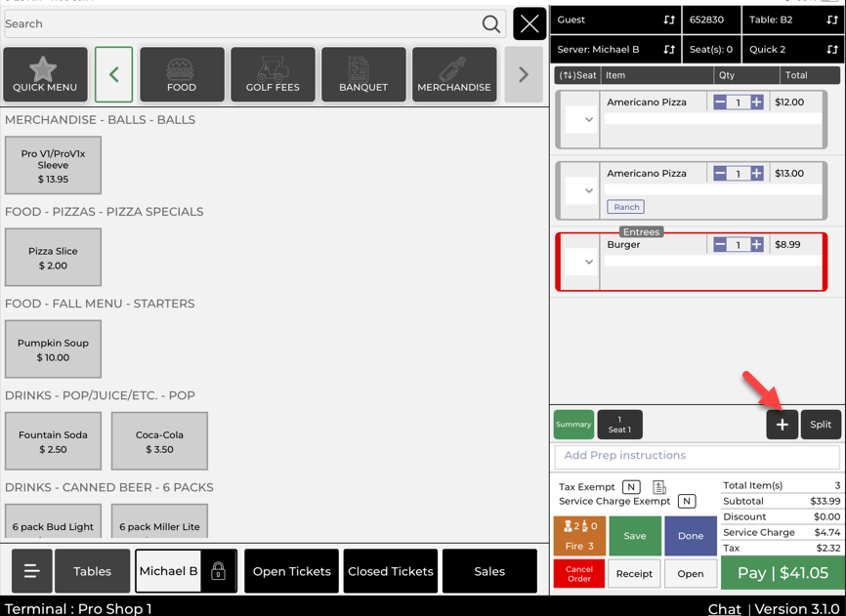The width and height of the screenshot is (846, 616).
Task: Toggle the Tax Exempt N box
Action: point(631,487)
